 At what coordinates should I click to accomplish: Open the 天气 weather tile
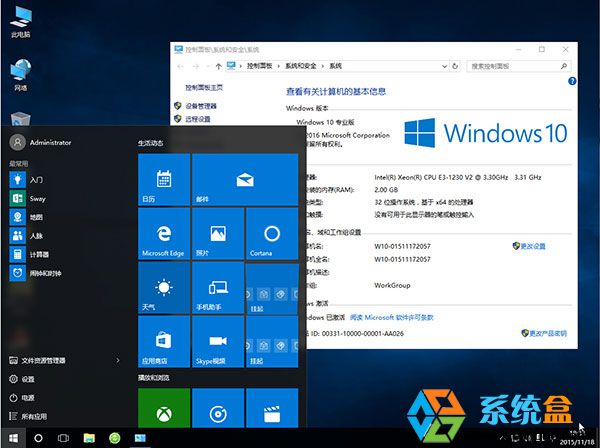[164, 288]
